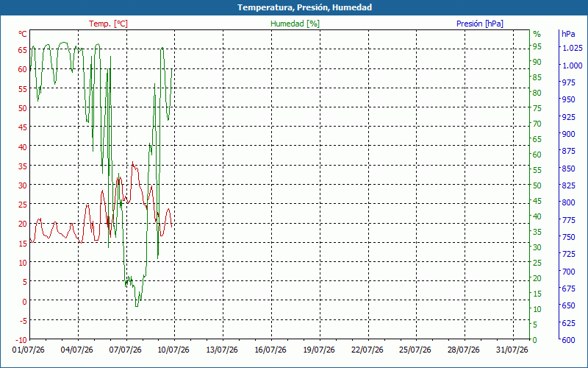Click the 600 value on the pressure axis
This screenshot has height=368, width=588.
click(568, 340)
